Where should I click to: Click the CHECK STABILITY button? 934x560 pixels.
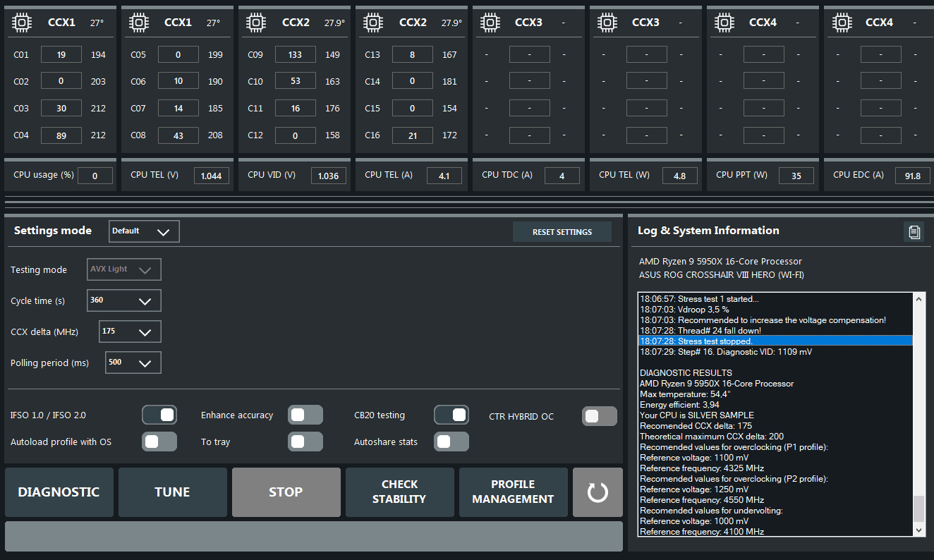(400, 492)
